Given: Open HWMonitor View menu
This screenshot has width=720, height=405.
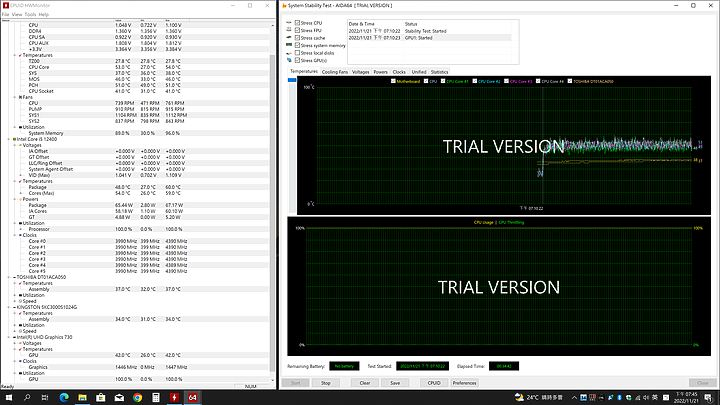Looking at the screenshot, I should pyautogui.click(x=17, y=15).
